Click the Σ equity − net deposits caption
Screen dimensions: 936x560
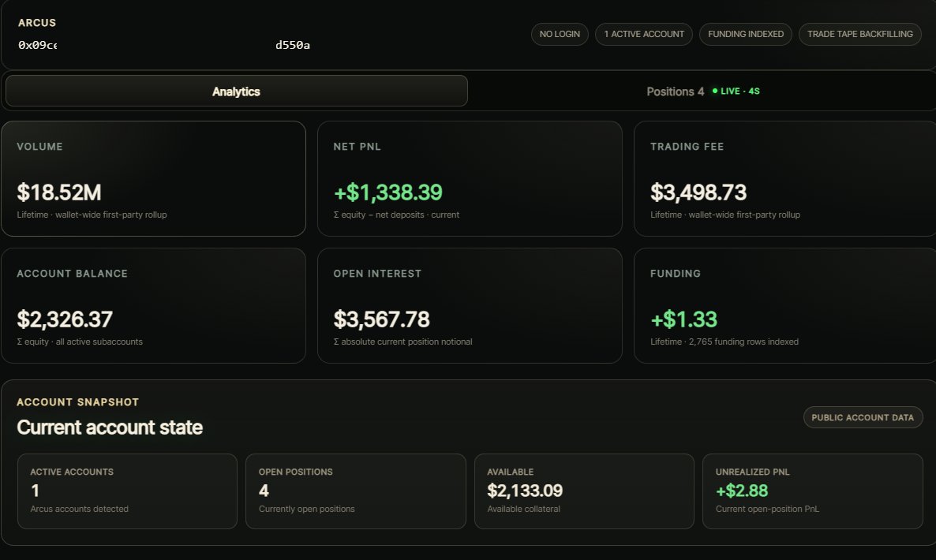(x=396, y=215)
